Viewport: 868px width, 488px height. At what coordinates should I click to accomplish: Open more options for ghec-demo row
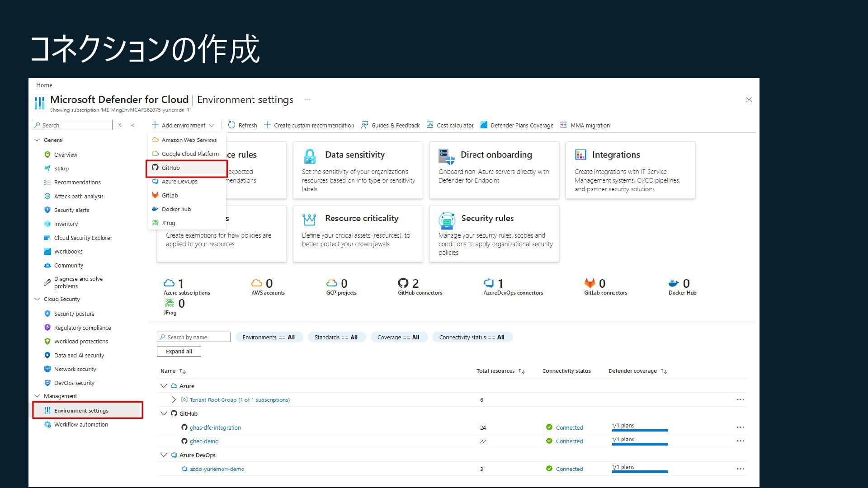[740, 441]
